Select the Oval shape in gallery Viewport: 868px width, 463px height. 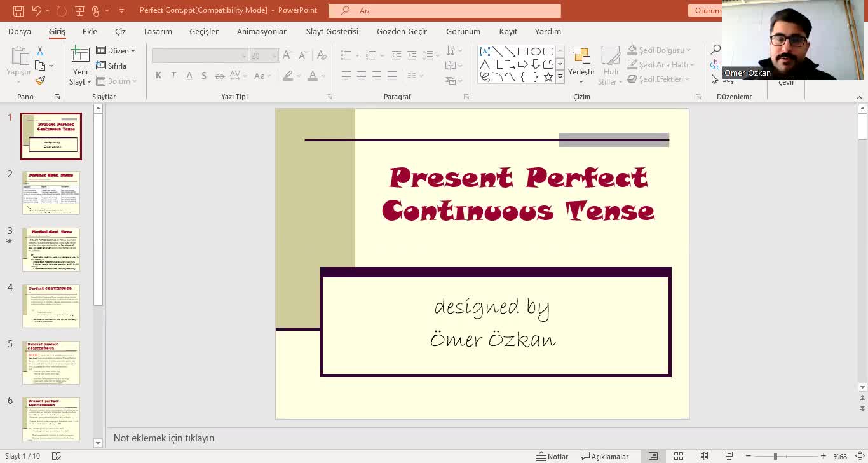click(x=536, y=52)
